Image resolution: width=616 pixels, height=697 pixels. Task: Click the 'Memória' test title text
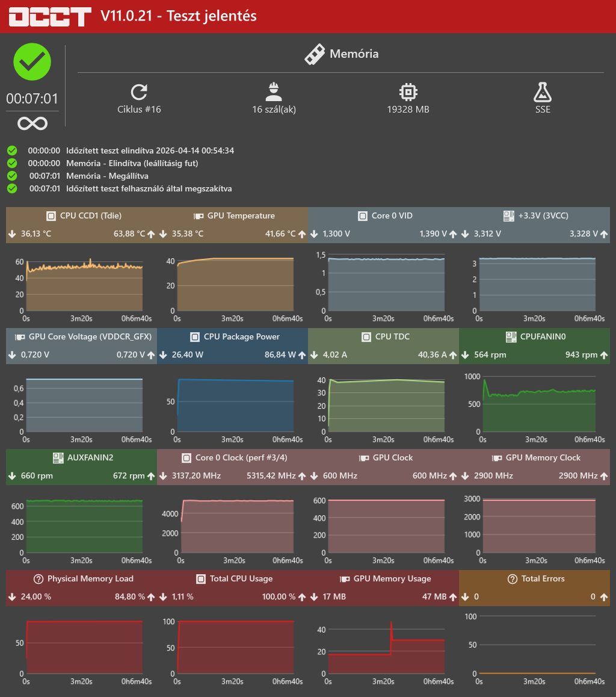354,54
